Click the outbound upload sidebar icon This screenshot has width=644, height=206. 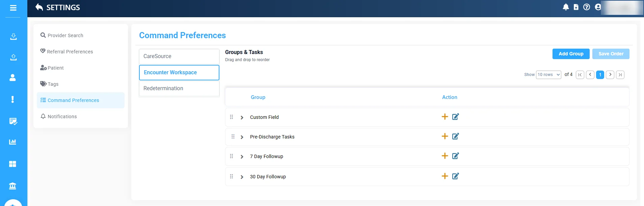(x=13, y=57)
